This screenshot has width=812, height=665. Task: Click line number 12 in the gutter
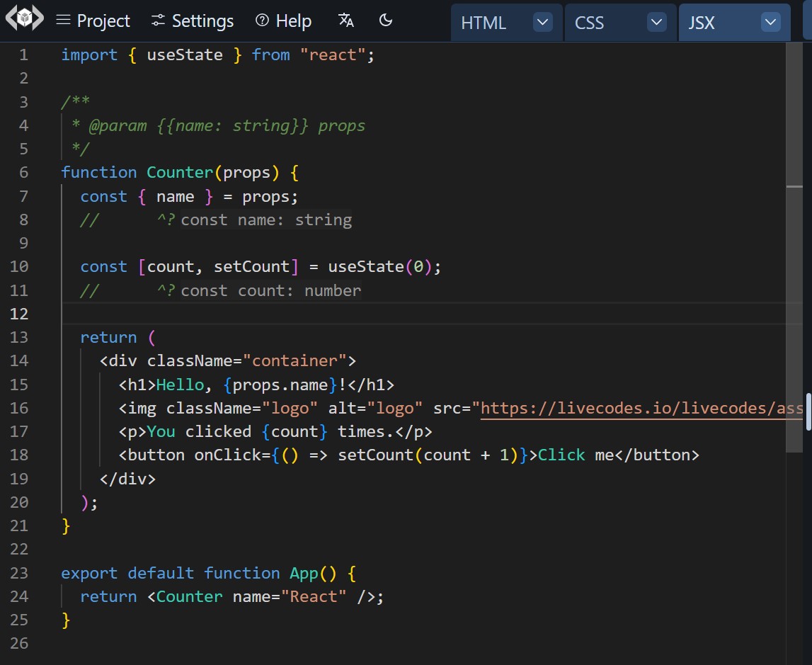point(19,313)
